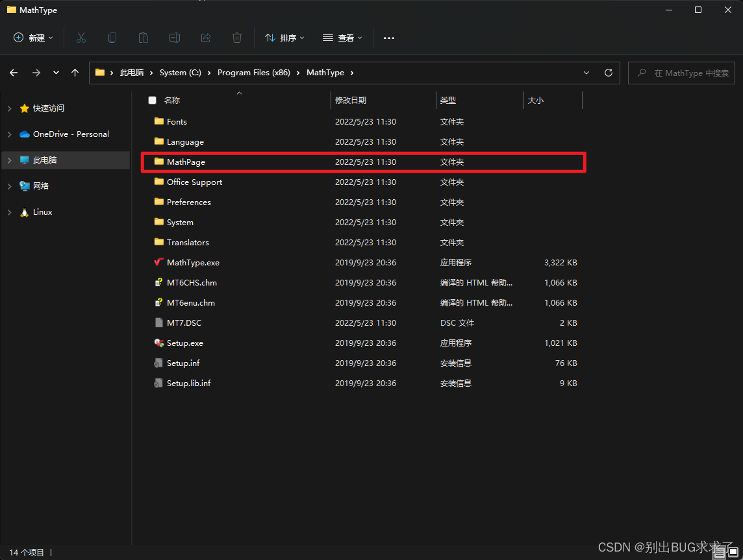Open the 查看 (View) dropdown
Screen dimensions: 743x560
pos(342,38)
